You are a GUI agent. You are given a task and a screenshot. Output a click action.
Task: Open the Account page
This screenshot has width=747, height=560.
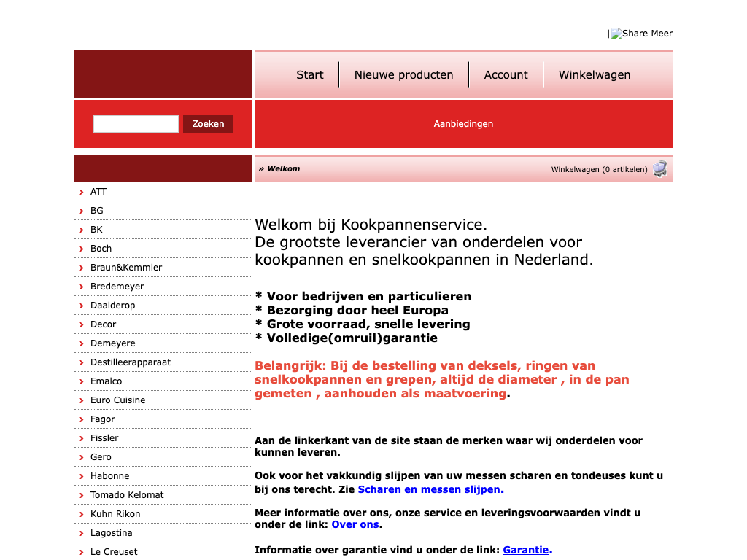coord(506,74)
